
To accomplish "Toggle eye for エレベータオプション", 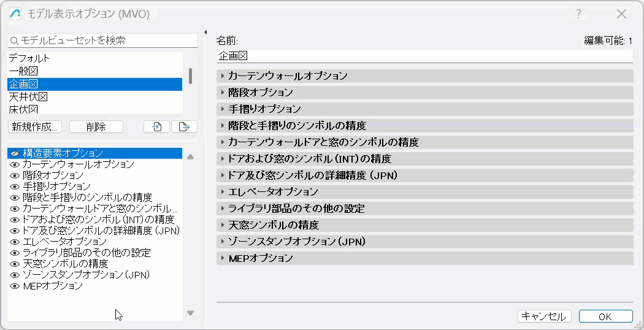I will click(x=15, y=242).
